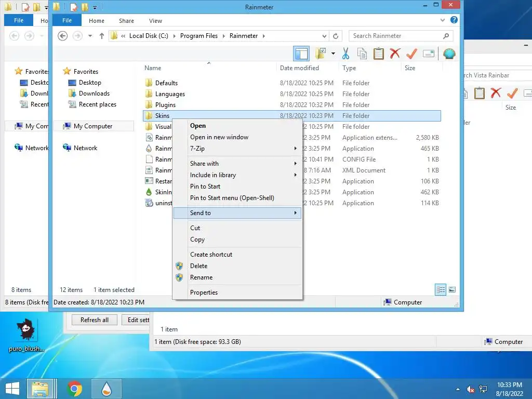Switch to details view layout icon
Viewport: 532px width, 399px height.
[441, 290]
